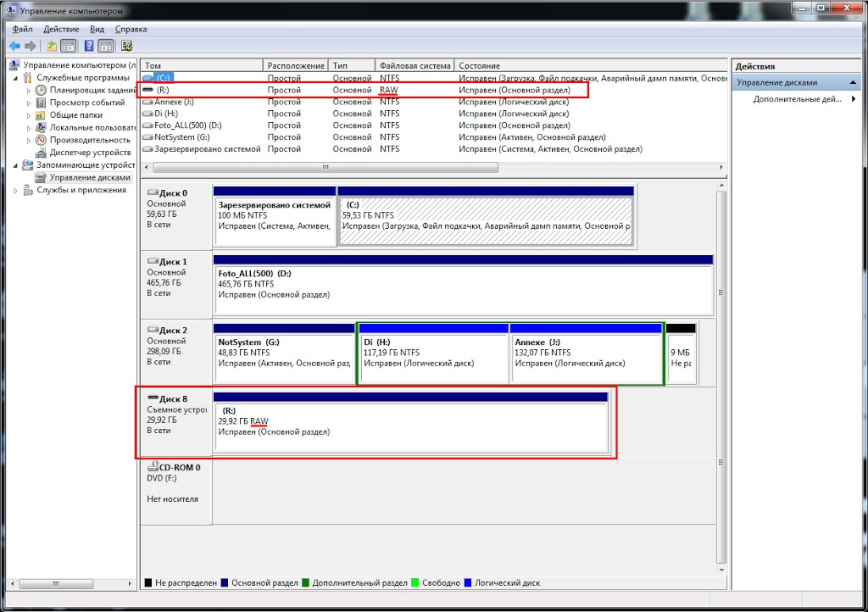Click the Диск 8 removable disk icon

click(x=153, y=398)
